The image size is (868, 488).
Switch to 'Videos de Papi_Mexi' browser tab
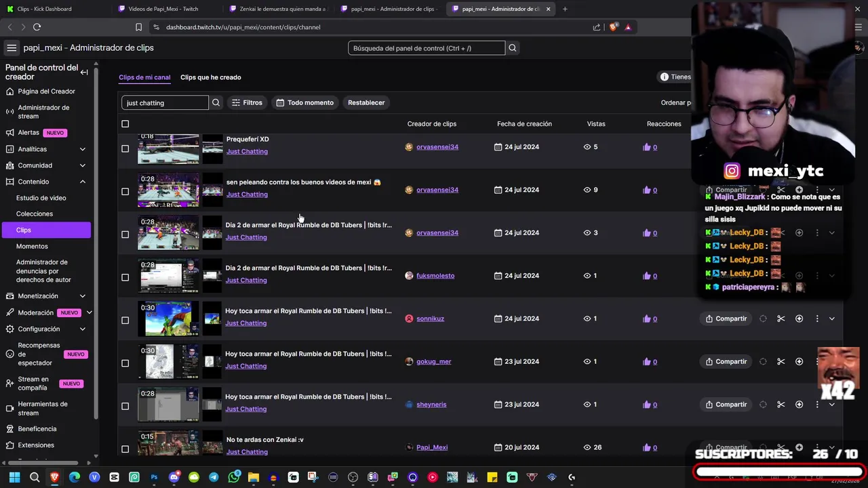point(163,9)
